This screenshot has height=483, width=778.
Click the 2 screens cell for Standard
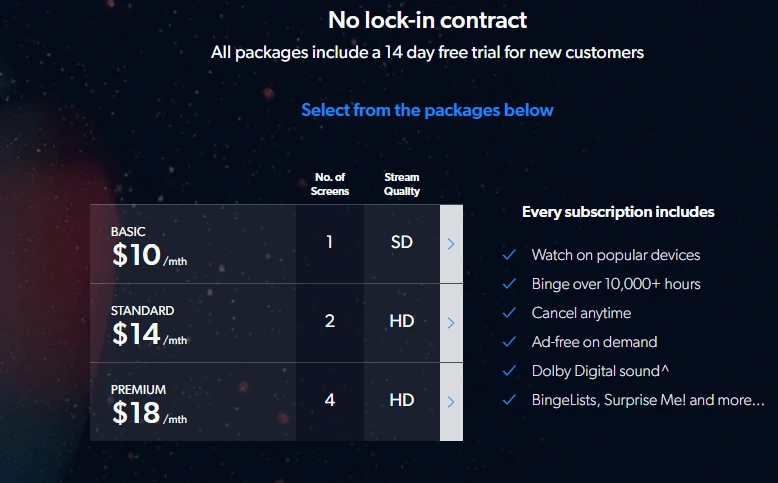pyautogui.click(x=330, y=321)
